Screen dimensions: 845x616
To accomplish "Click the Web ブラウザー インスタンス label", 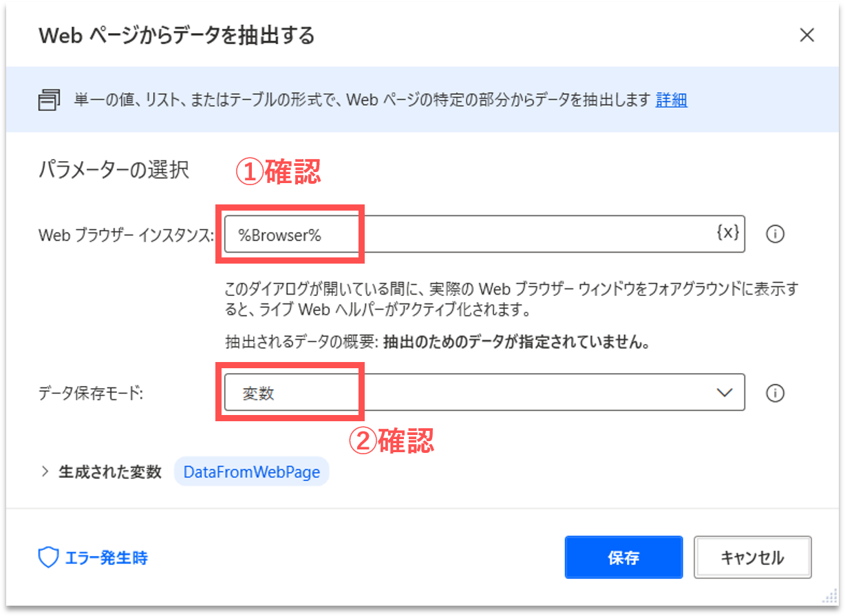I will point(126,235).
